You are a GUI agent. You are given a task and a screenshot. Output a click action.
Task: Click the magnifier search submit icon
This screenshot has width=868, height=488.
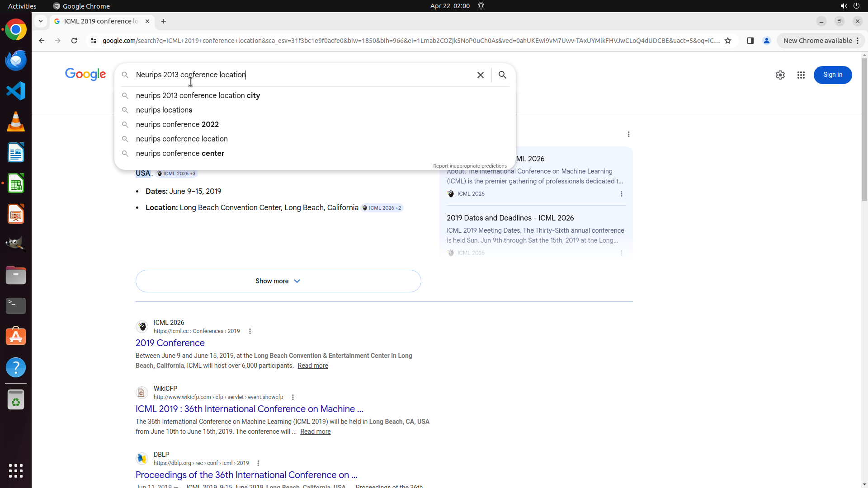pos(502,75)
